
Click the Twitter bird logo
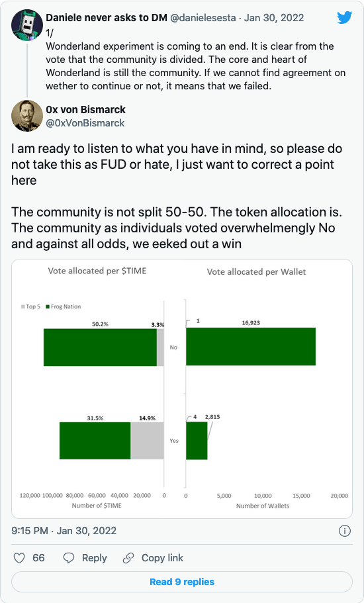[x=345, y=18]
